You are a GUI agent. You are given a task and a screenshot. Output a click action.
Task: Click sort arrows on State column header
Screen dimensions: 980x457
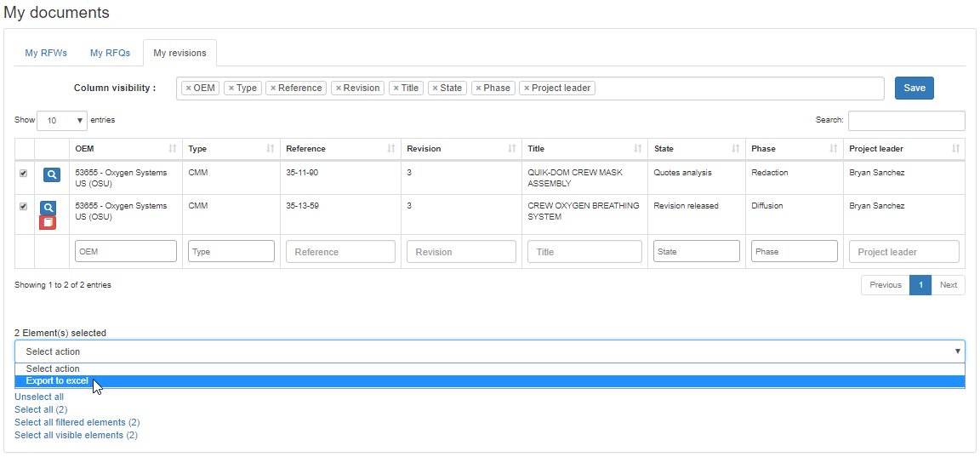(736, 149)
